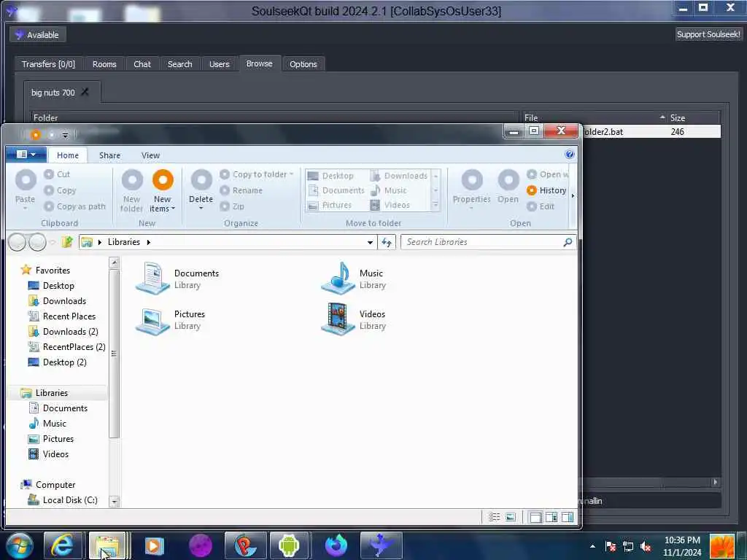The image size is (747, 560).
Task: Open the Options tab in Soulseek
Action: click(303, 64)
